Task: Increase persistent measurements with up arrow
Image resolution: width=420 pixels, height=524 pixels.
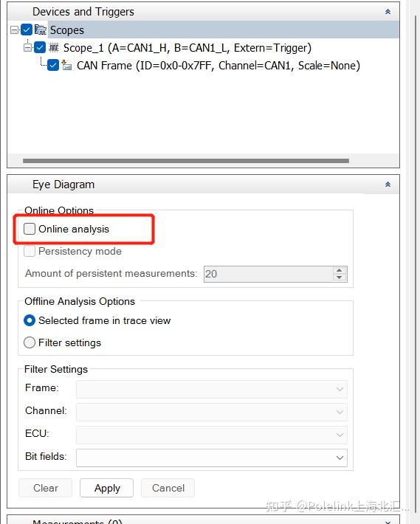Action: (340, 270)
